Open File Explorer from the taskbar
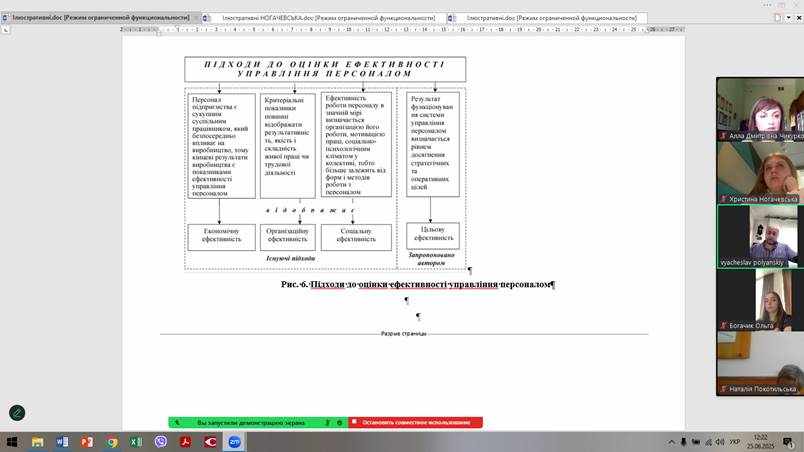Screen dimensions: 804x452 click(38, 441)
